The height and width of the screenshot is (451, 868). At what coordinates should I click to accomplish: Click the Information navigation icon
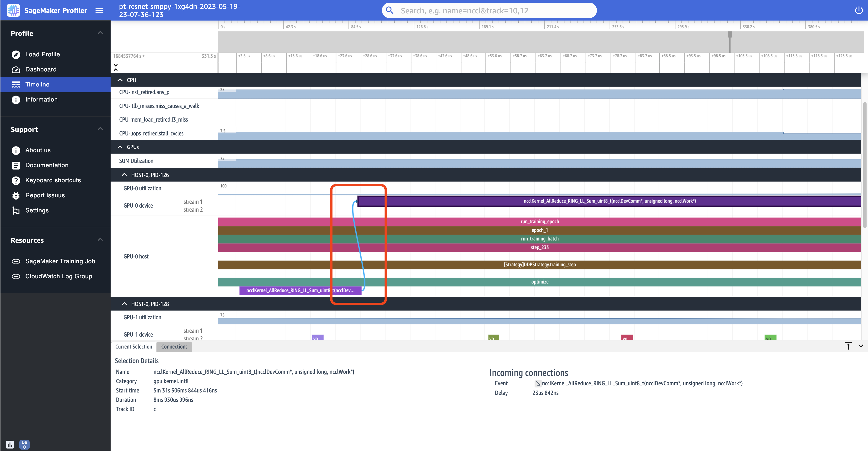16,100
